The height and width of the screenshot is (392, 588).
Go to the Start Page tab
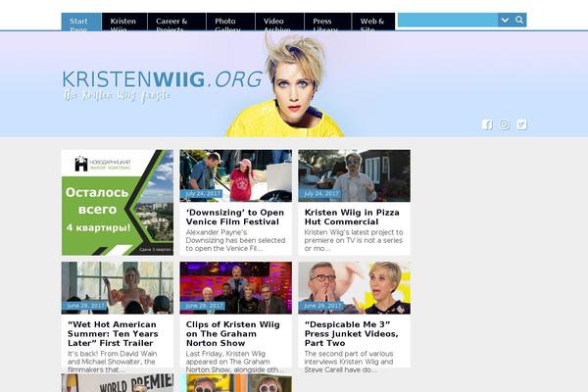point(81,22)
